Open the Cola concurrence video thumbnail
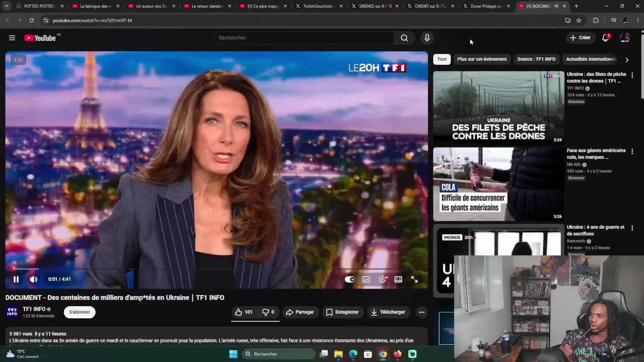 tap(499, 184)
